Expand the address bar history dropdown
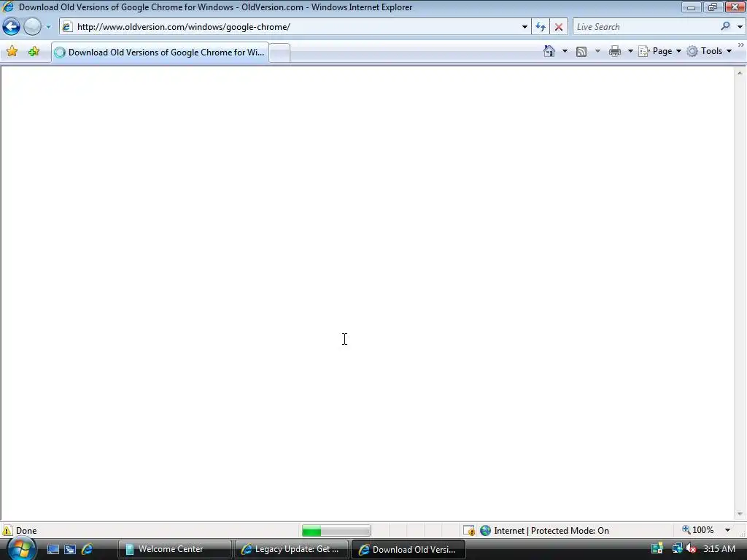This screenshot has height=560, width=747. click(525, 27)
